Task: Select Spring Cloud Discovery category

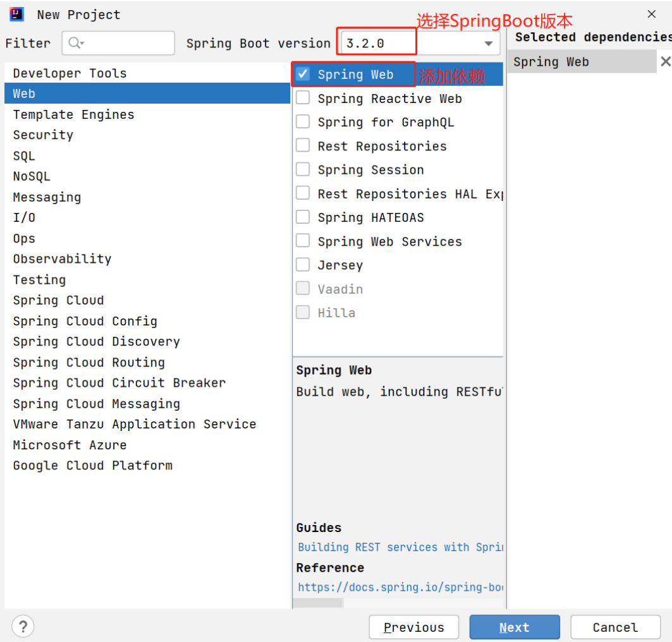Action: point(147,341)
